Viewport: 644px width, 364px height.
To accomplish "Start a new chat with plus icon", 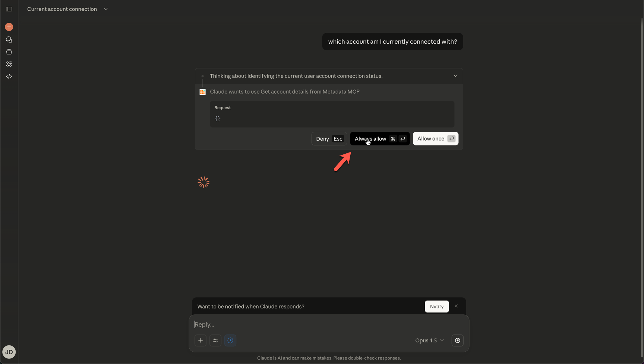I will [x=9, y=27].
